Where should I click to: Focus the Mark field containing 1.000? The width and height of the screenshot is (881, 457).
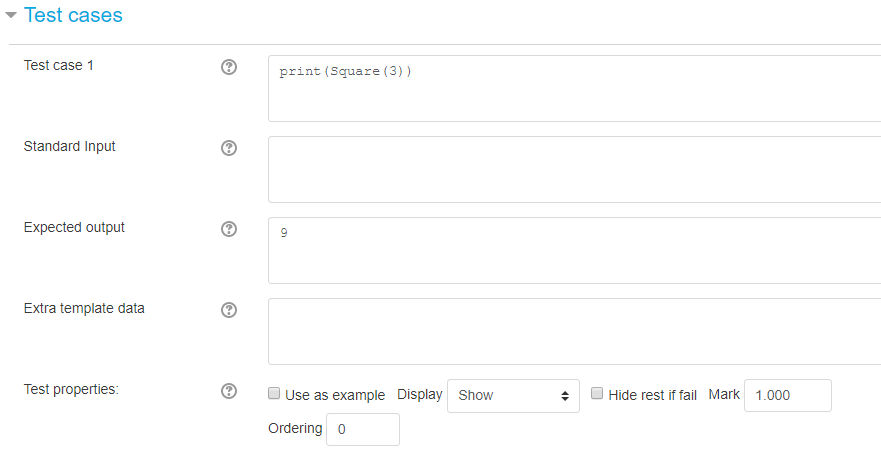(x=788, y=395)
